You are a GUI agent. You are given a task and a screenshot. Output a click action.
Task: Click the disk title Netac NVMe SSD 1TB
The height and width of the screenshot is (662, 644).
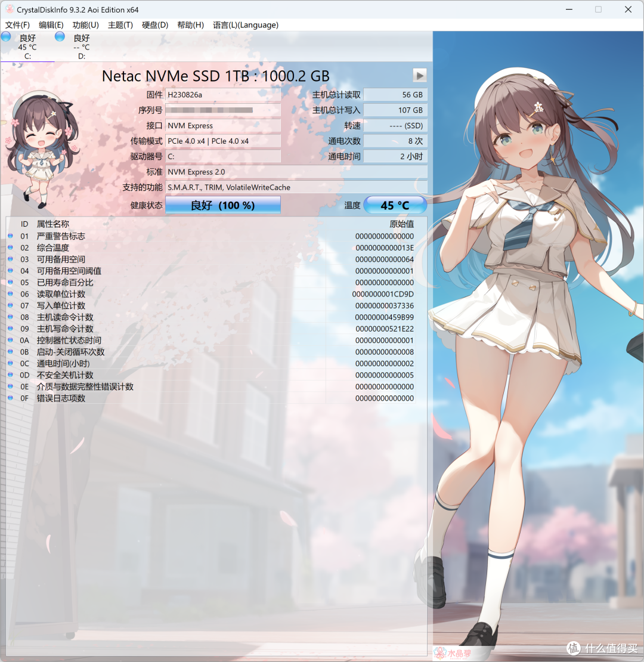coord(216,76)
